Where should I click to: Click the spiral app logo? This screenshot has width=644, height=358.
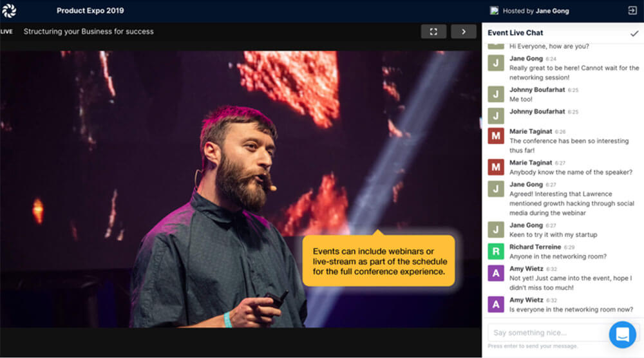(x=9, y=11)
